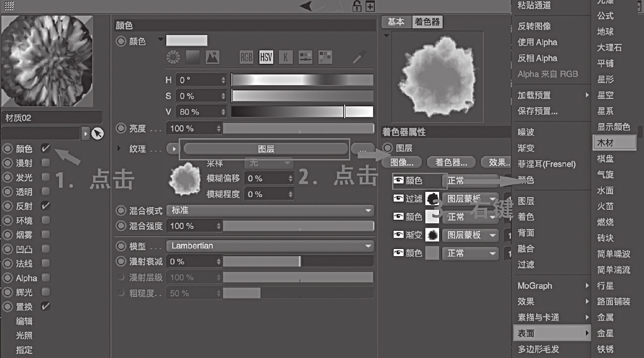The image size is (644, 358).
Task: Open the 光照 material section
Action: pos(24,335)
